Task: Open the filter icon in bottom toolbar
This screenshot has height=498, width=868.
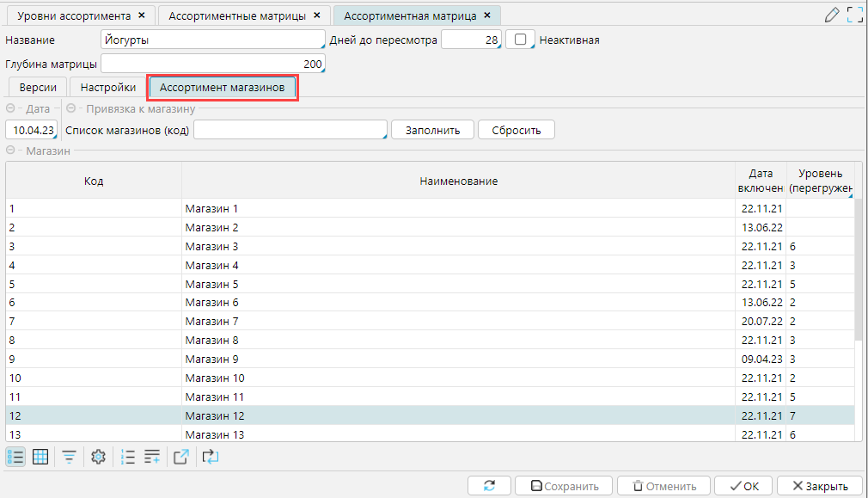Action: click(x=69, y=457)
